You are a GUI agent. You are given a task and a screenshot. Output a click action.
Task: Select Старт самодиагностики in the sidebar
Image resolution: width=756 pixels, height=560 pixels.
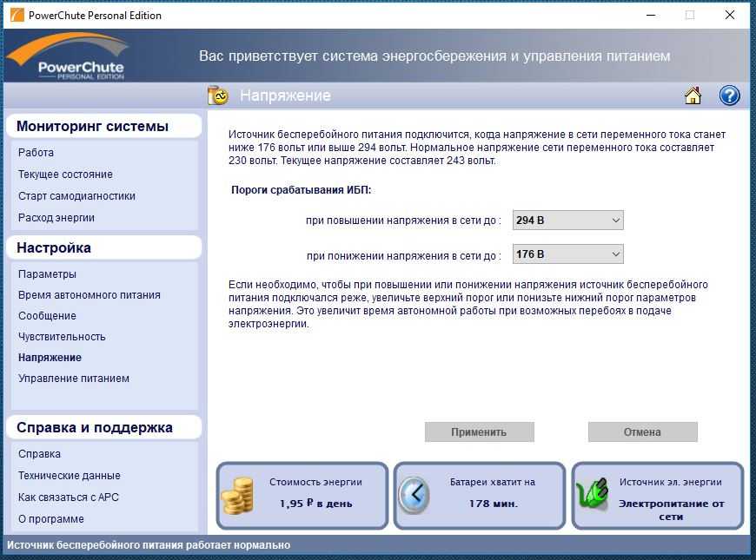[76, 196]
